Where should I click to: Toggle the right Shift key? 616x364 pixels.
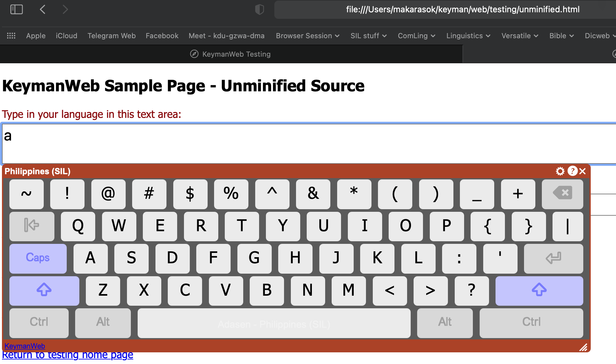click(539, 290)
